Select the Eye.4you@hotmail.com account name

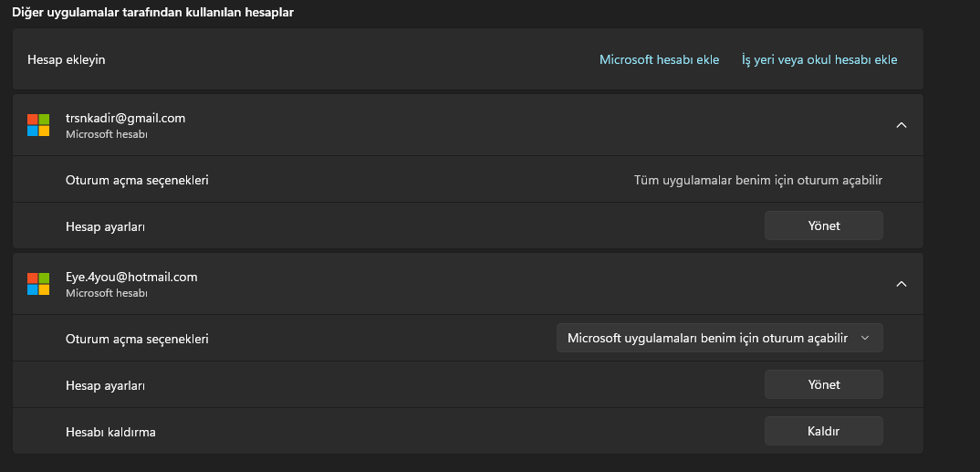point(131,277)
